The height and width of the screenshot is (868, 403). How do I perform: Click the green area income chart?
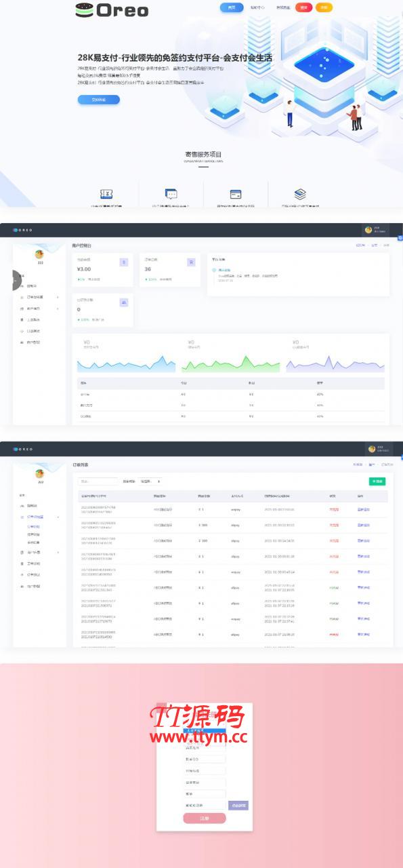[x=231, y=363]
